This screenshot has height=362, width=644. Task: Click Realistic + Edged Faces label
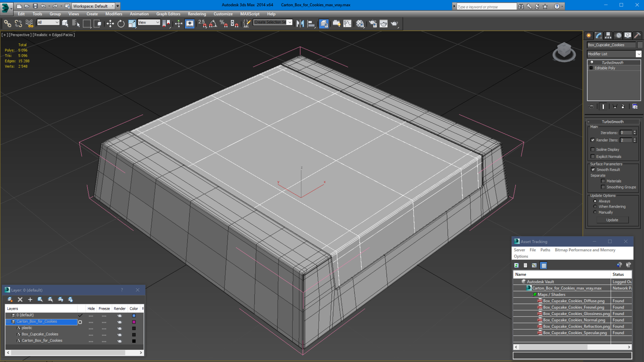tap(53, 35)
